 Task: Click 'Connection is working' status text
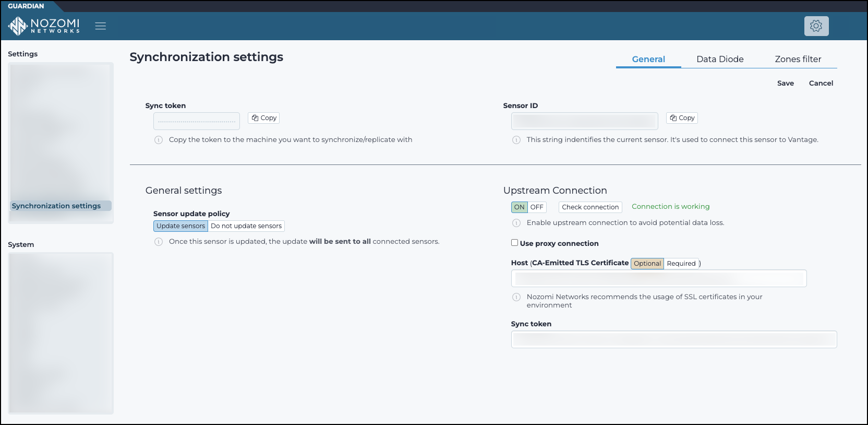pos(671,207)
